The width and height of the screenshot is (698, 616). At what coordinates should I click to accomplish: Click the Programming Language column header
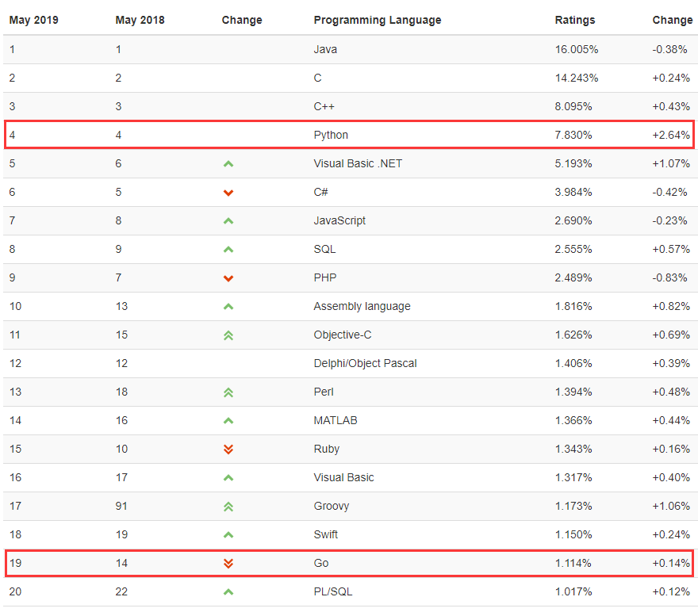coord(378,21)
